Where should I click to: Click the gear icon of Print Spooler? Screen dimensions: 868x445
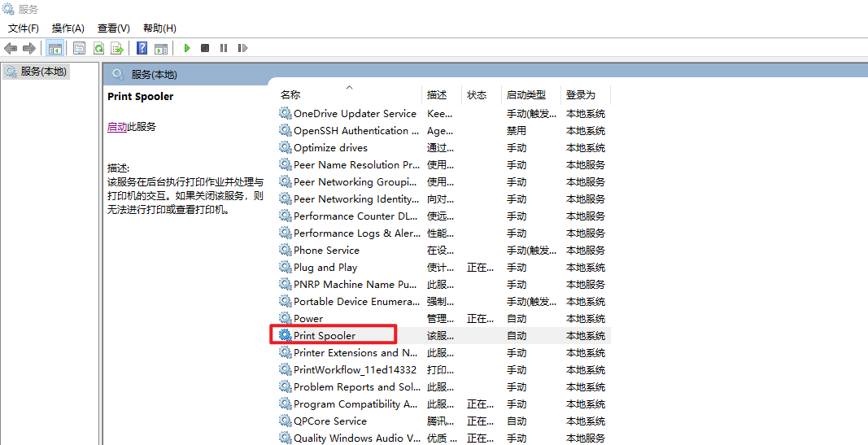click(x=285, y=335)
